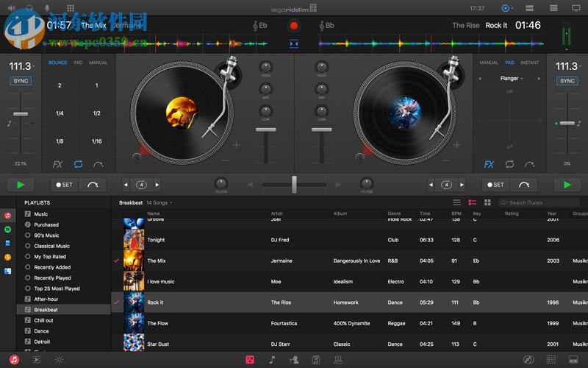Viewport: 588px width, 368px height.
Task: Trigger the 1/16 bounce loop pad
Action: pyautogui.click(x=97, y=141)
